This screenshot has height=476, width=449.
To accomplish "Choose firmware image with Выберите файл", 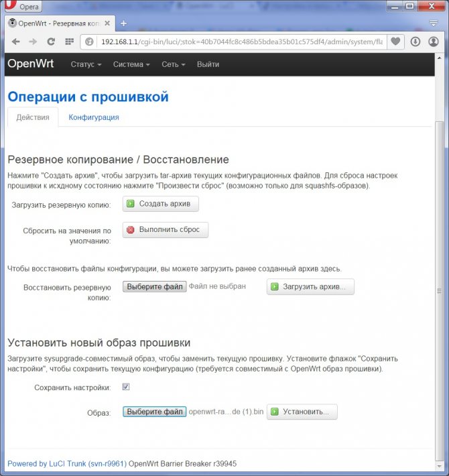I will coord(154,412).
